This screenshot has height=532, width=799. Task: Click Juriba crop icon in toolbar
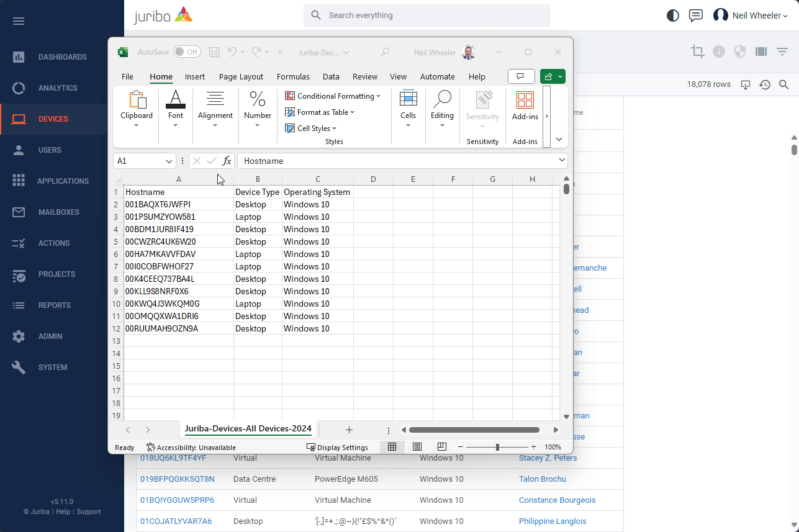[698, 52]
